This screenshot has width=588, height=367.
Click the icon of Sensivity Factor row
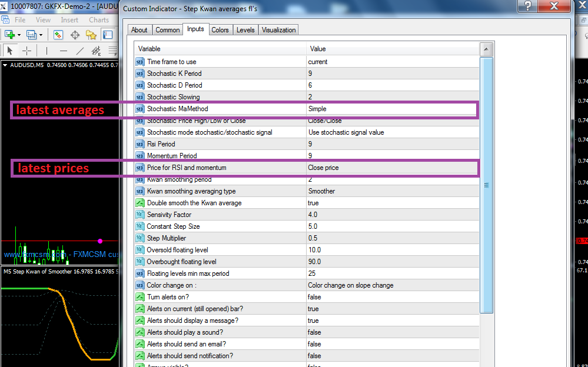pyautogui.click(x=140, y=215)
